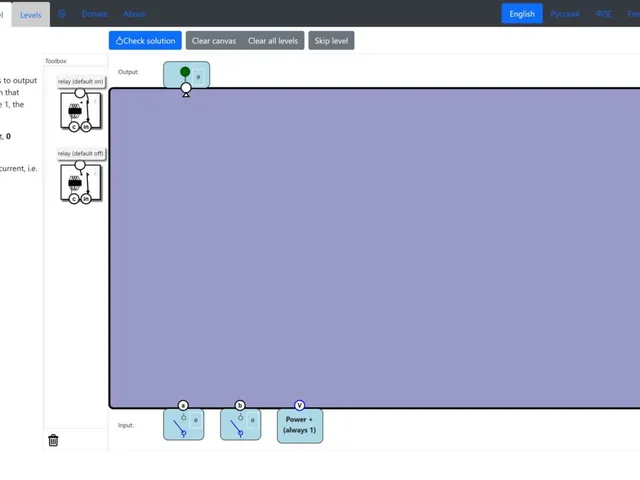Click the circular icon beside Donate

coord(62,14)
